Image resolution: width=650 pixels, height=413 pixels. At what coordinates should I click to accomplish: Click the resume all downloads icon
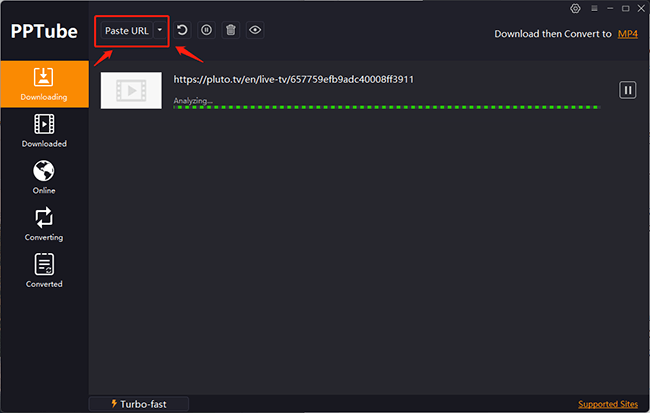click(183, 30)
